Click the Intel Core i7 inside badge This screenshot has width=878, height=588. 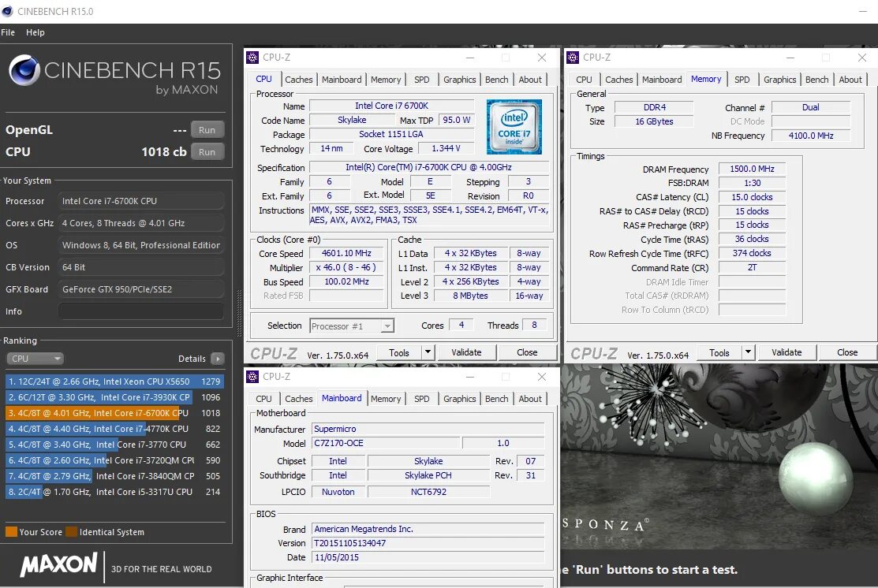514,127
